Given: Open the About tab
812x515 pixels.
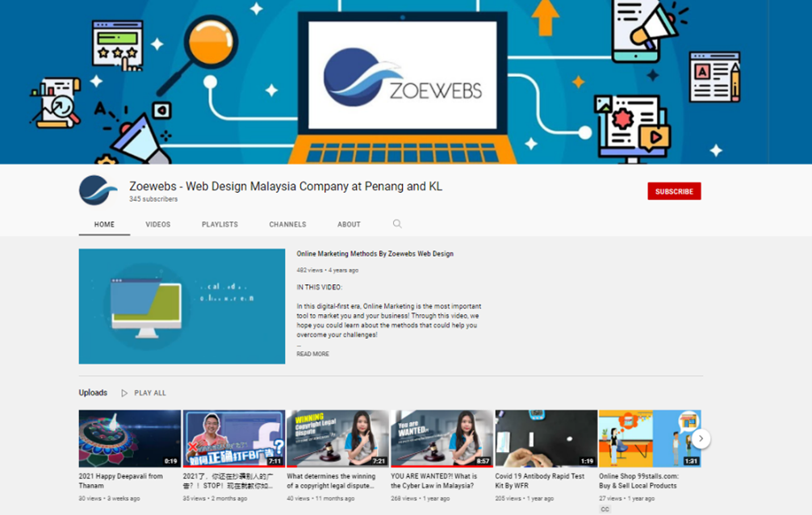Looking at the screenshot, I should click(x=349, y=224).
